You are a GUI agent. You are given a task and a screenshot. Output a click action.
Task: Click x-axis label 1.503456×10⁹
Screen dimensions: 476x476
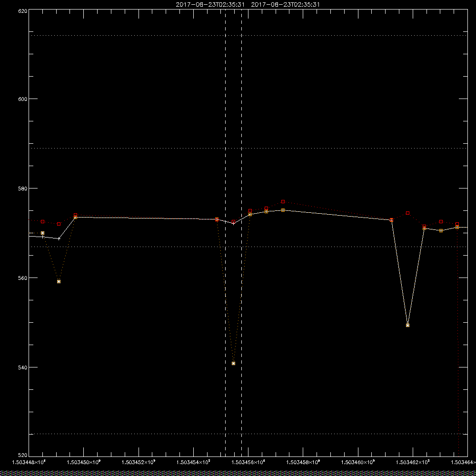(248, 462)
